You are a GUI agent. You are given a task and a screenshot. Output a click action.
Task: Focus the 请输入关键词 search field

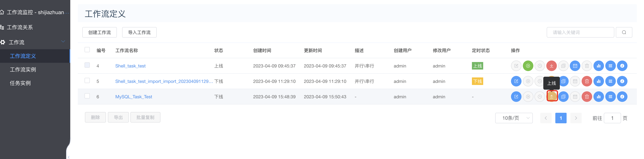(x=580, y=33)
